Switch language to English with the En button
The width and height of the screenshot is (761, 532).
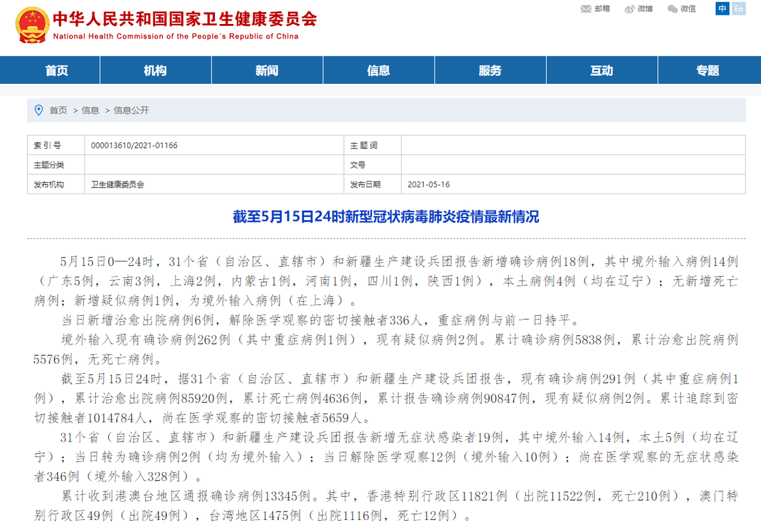click(738, 9)
